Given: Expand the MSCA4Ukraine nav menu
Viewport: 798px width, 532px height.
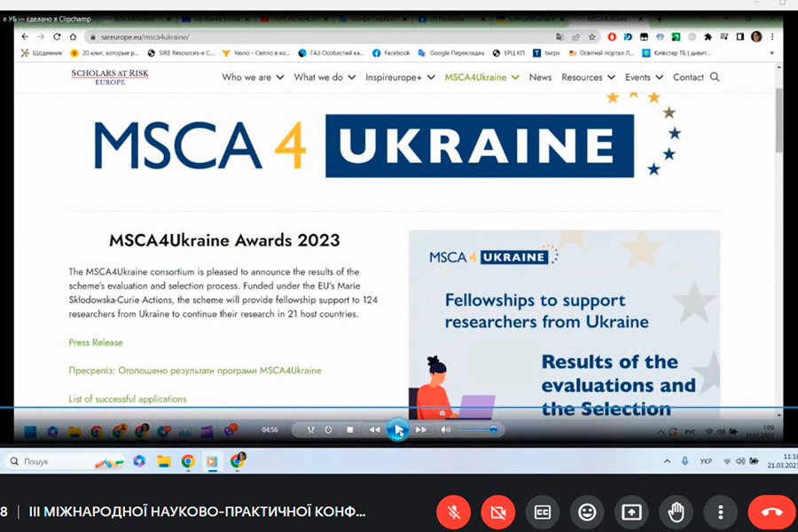Looking at the screenshot, I should pyautogui.click(x=481, y=77).
